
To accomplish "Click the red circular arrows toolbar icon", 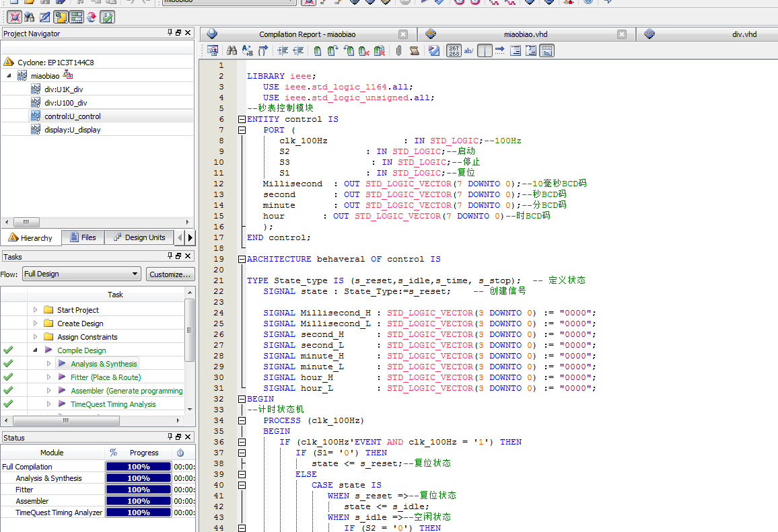I will point(92,17).
